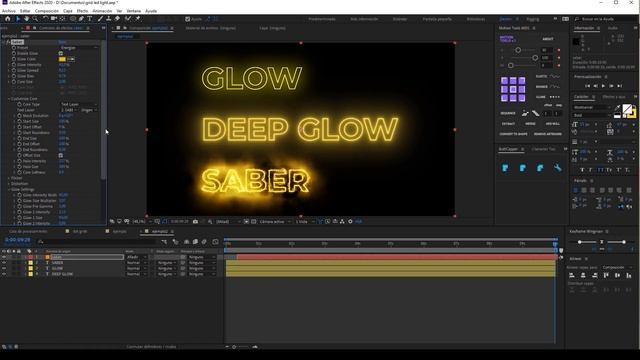Image resolution: width=640 pixels, height=360 pixels.
Task: Click the timeline search magnifier icon
Action: [40, 242]
